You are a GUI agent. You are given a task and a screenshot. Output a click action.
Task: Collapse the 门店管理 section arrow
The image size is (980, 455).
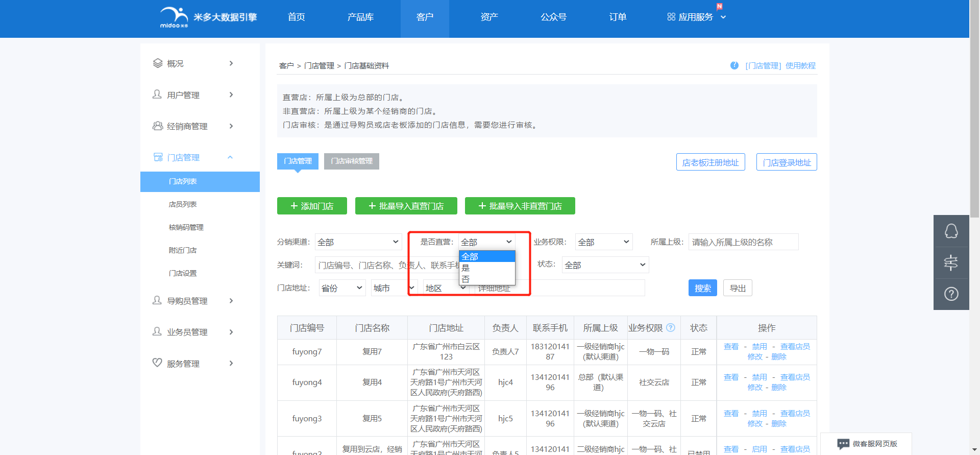pyautogui.click(x=230, y=157)
